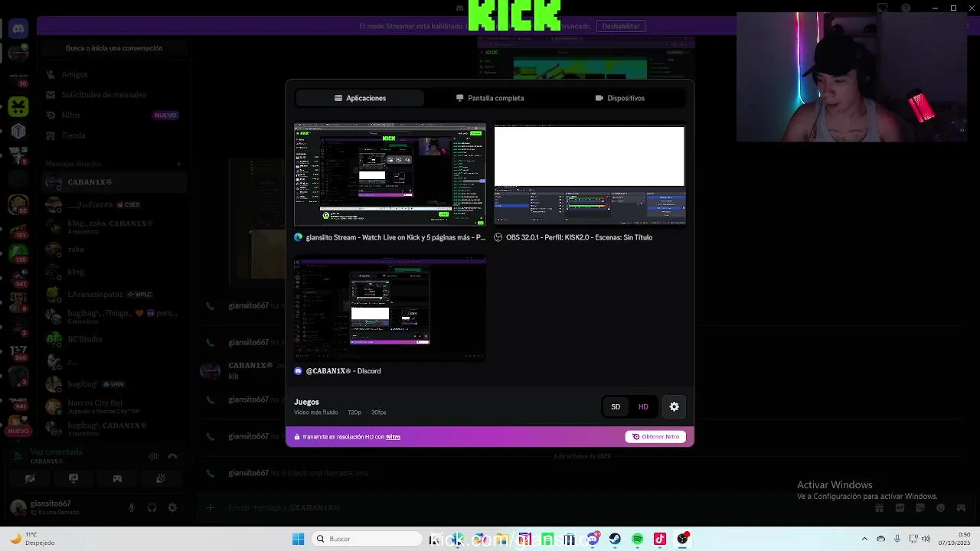Click the system tray microphone icon
Viewport: 980px width, 551px height.
pos(897,539)
